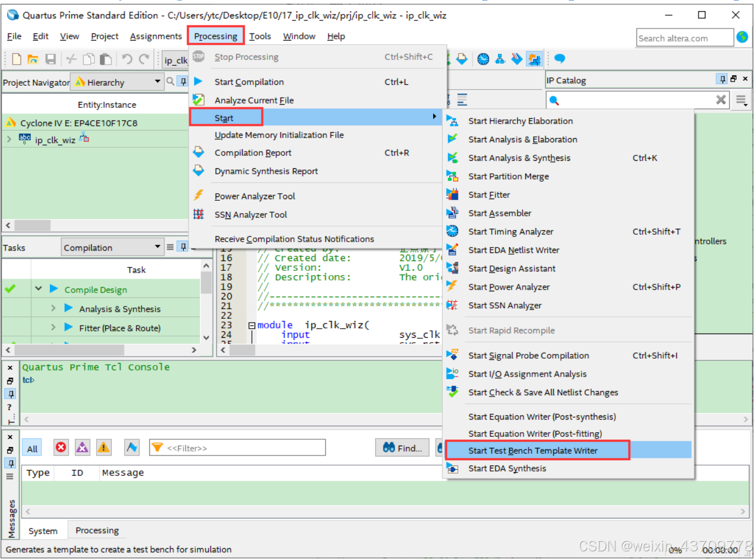Image resolution: width=755 pixels, height=560 pixels.
Task: Click the Copy toolbar icon
Action: 89,59
